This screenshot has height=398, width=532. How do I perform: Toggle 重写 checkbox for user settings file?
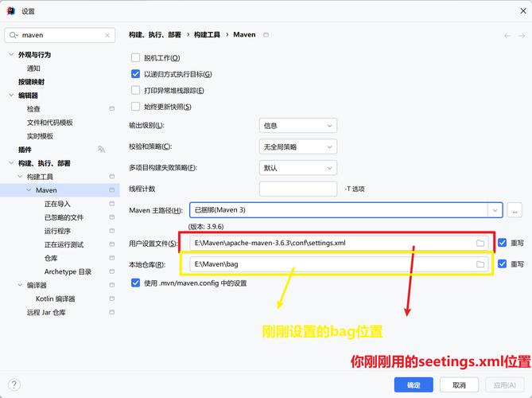click(x=502, y=243)
